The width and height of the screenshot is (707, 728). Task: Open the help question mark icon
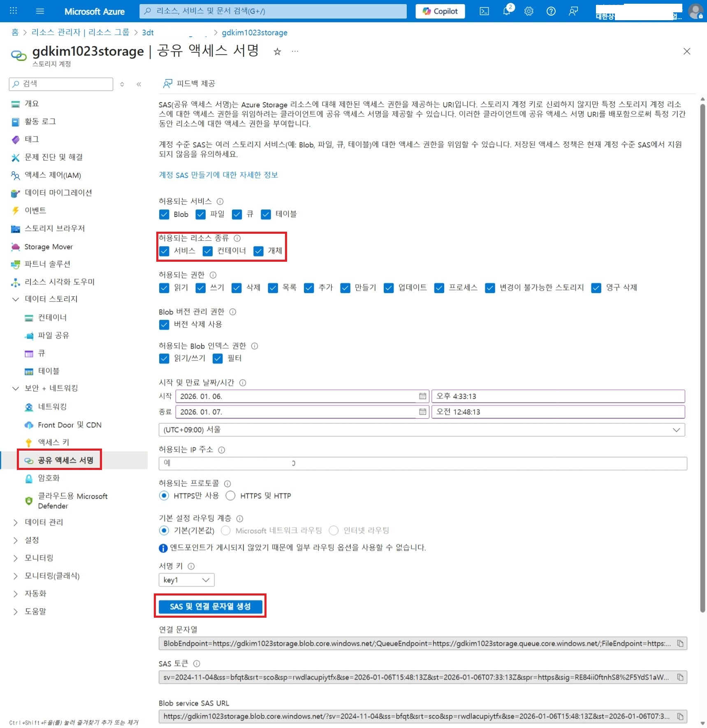[x=551, y=11]
